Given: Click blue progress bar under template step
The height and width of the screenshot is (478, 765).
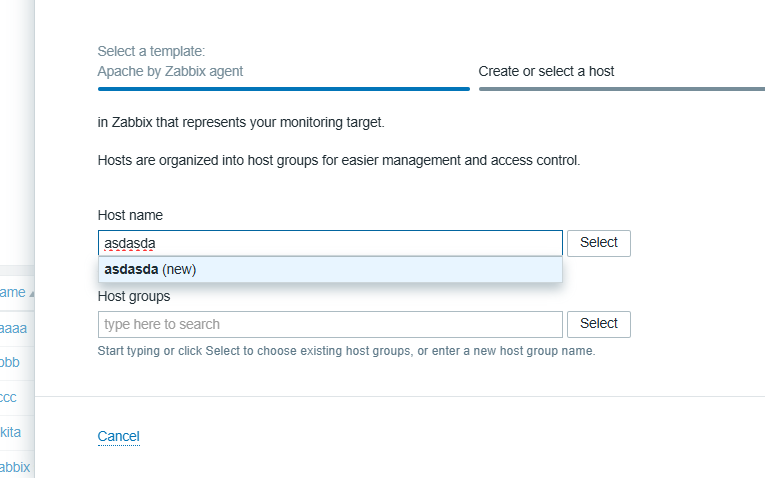Looking at the screenshot, I should (x=283, y=89).
